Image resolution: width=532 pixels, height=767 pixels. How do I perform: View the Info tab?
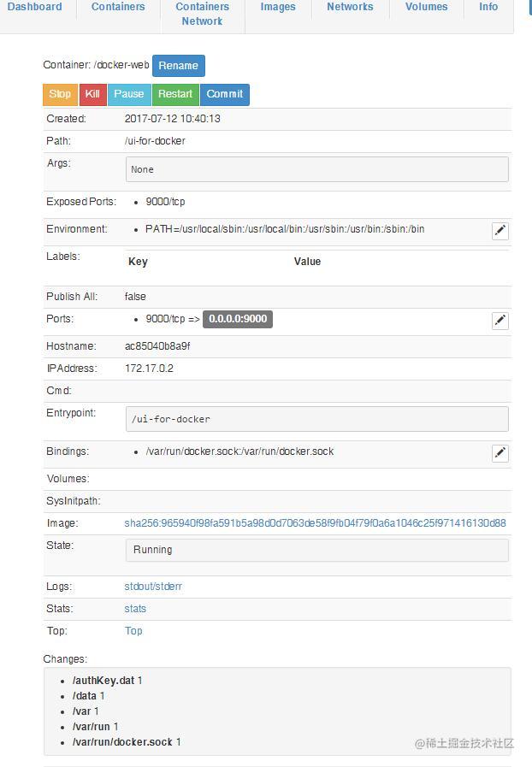tap(488, 7)
